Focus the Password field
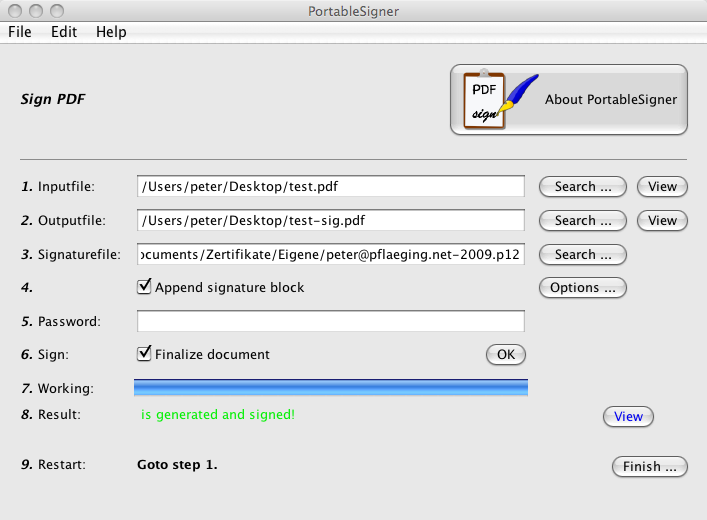 (x=331, y=321)
